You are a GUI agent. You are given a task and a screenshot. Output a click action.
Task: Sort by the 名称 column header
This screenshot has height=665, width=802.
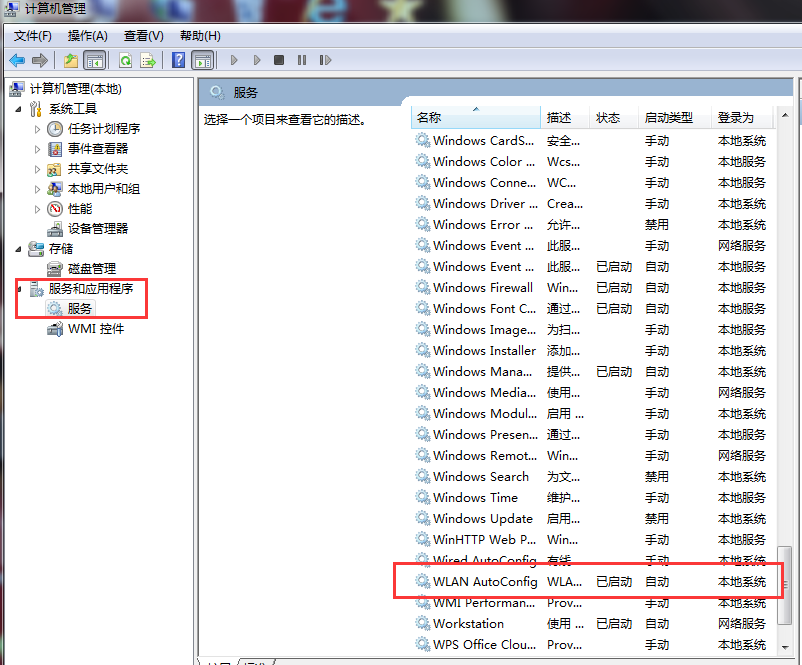(x=476, y=118)
